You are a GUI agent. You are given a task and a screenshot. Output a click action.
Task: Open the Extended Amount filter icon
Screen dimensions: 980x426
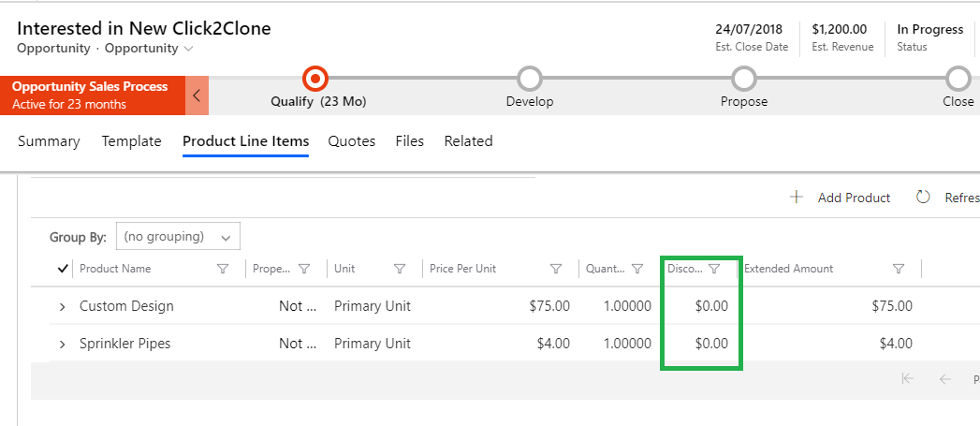899,269
